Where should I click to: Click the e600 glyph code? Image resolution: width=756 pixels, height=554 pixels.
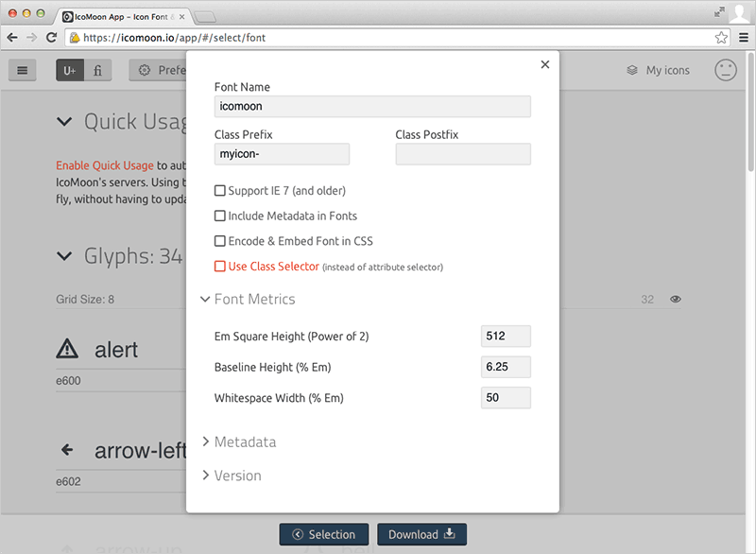click(68, 381)
